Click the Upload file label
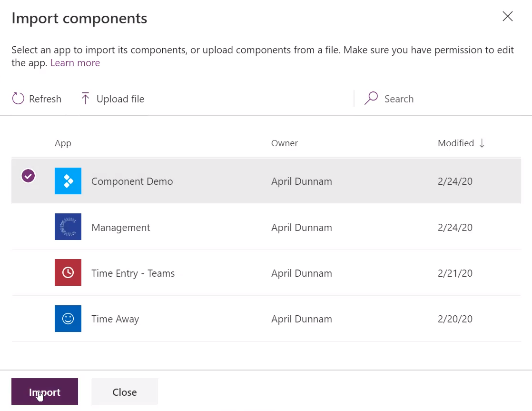Viewport: 532px width, 411px height. (x=120, y=99)
